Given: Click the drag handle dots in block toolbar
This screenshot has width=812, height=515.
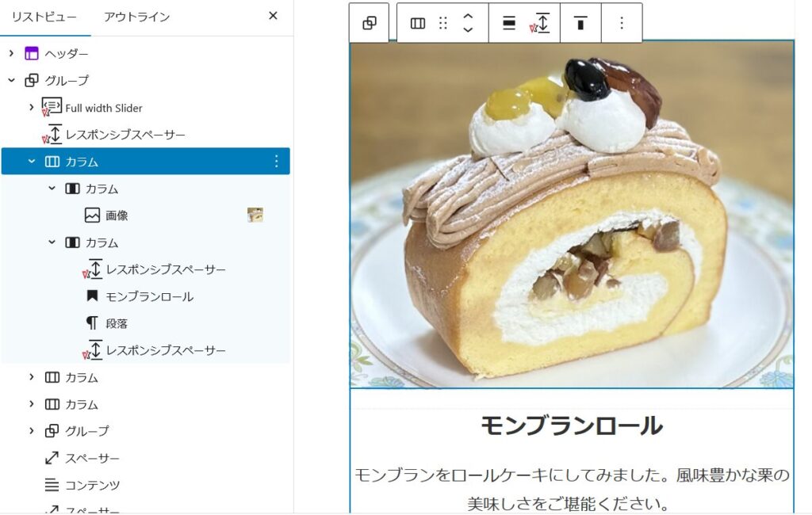Looking at the screenshot, I should pos(442,23).
